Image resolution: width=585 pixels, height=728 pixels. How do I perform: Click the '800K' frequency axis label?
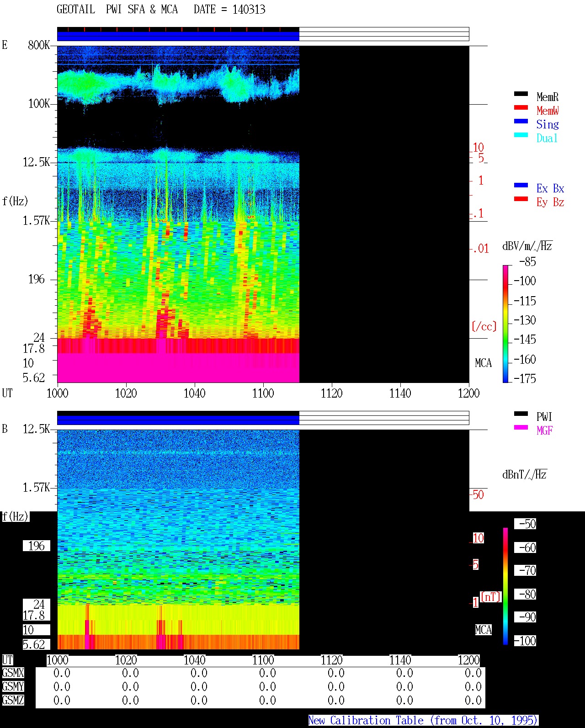tap(39, 45)
